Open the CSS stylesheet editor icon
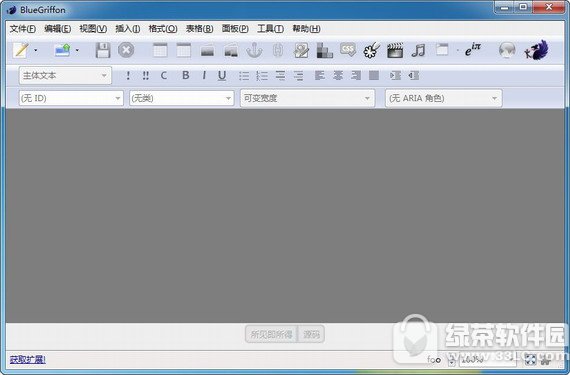This screenshot has width=570, height=375. tap(348, 50)
